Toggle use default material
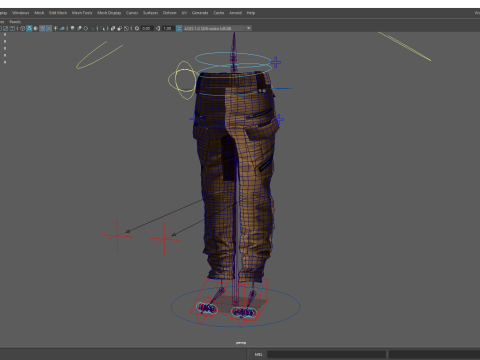 coord(36,28)
